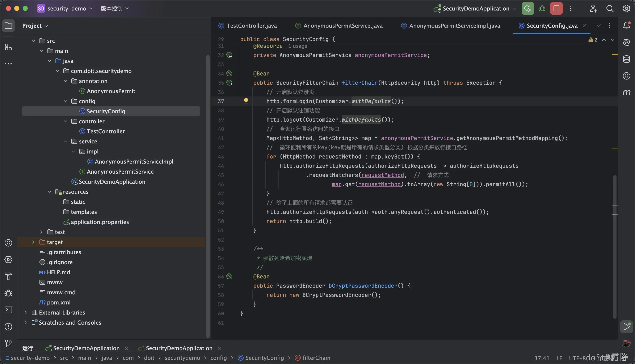Click the Debug bug icon in toolbar
Screen dimensions: 635x364
point(542,9)
